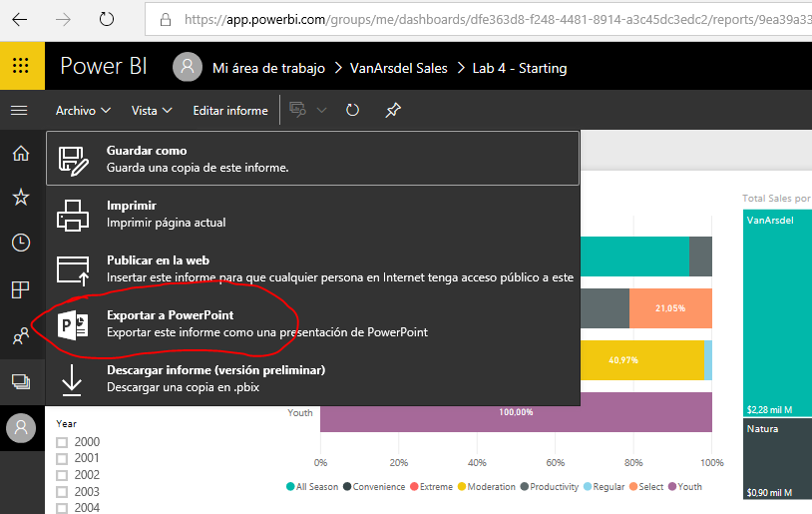The image size is (812, 514).
Task: Open the Archivo menu
Action: tap(83, 111)
